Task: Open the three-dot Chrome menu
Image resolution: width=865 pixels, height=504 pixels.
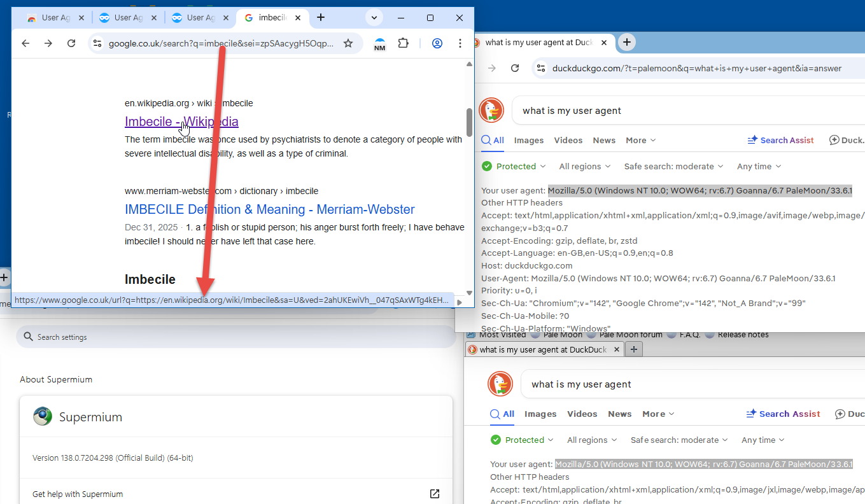Action: click(x=460, y=43)
